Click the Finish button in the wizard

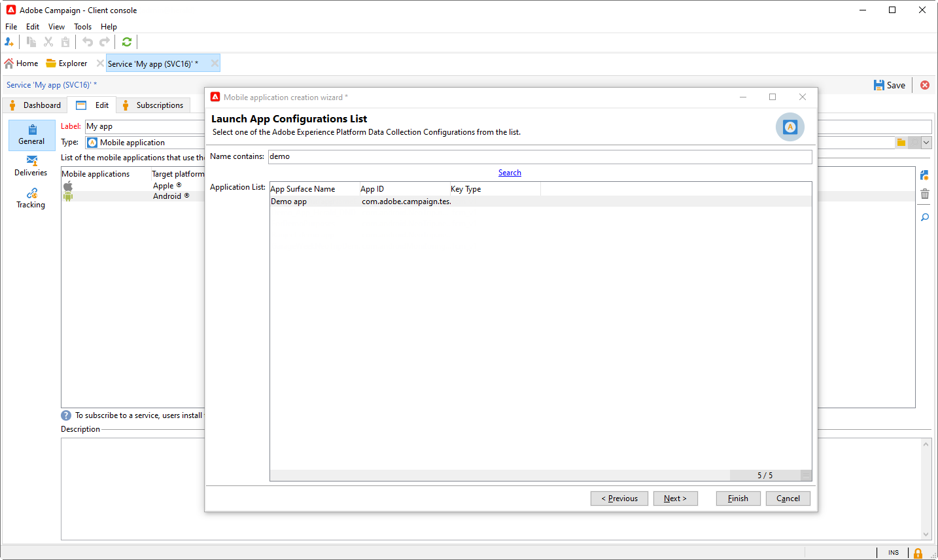[x=738, y=499]
